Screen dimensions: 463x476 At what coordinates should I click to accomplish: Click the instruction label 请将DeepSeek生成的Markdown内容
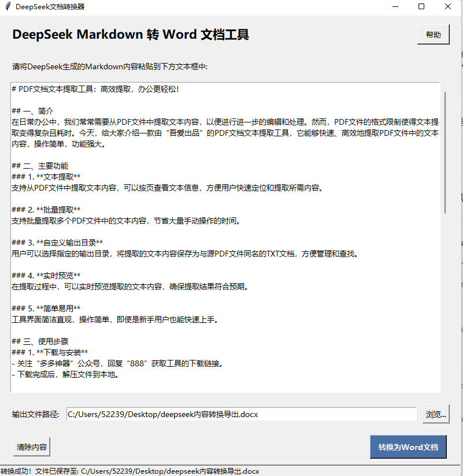[x=110, y=66]
